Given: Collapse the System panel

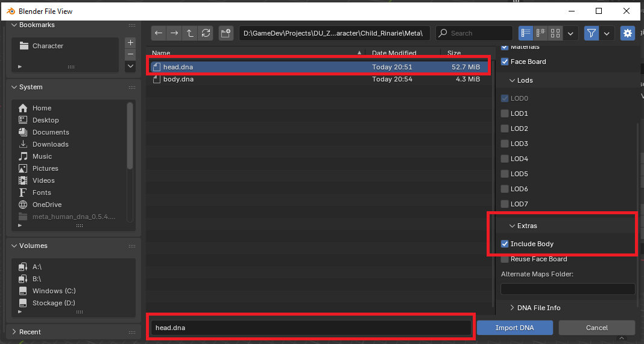Looking at the screenshot, I should point(31,87).
